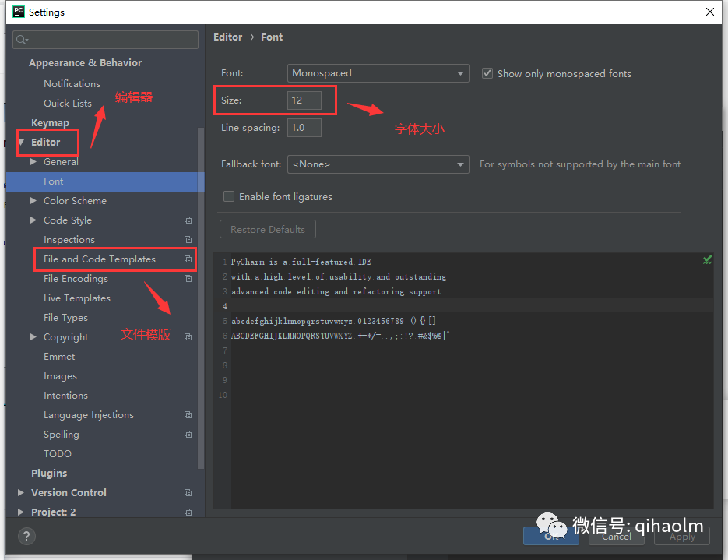The height and width of the screenshot is (560, 728).
Task: Open the Font dropdown showing Monospaced
Action: (x=378, y=73)
